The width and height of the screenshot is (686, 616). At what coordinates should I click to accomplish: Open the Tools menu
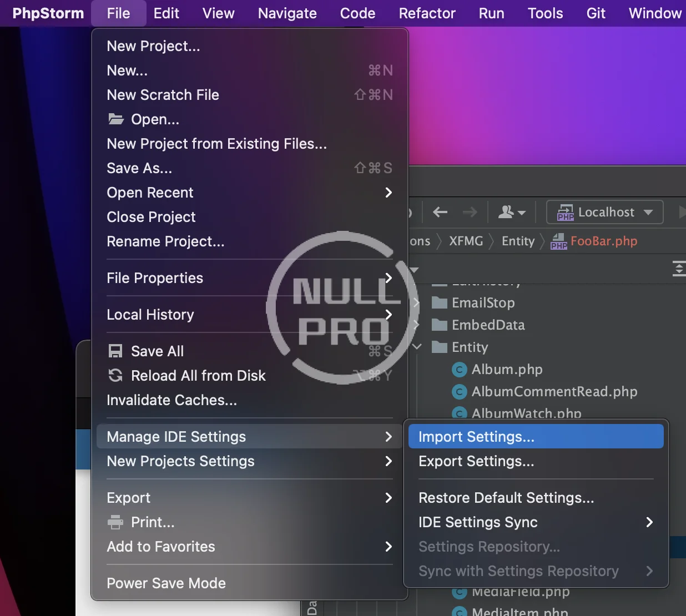coord(545,13)
